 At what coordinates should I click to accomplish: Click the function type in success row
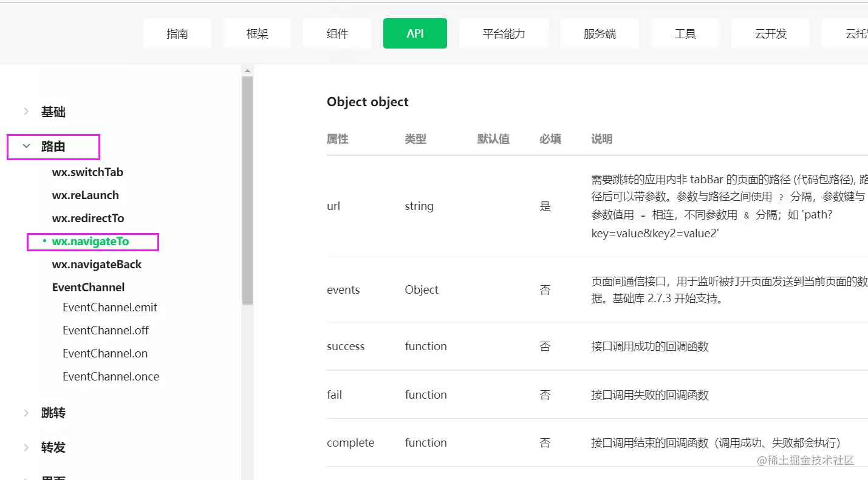pyautogui.click(x=426, y=346)
